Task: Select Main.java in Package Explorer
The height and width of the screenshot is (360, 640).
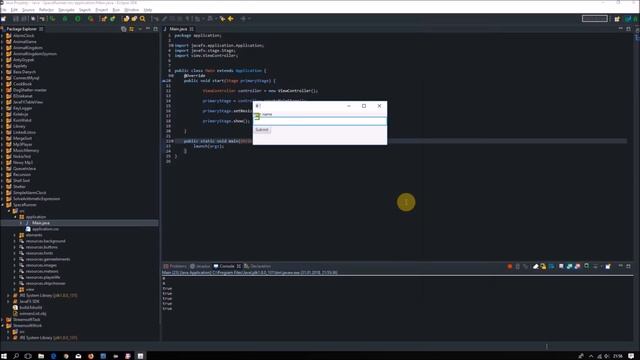Action: [40, 223]
